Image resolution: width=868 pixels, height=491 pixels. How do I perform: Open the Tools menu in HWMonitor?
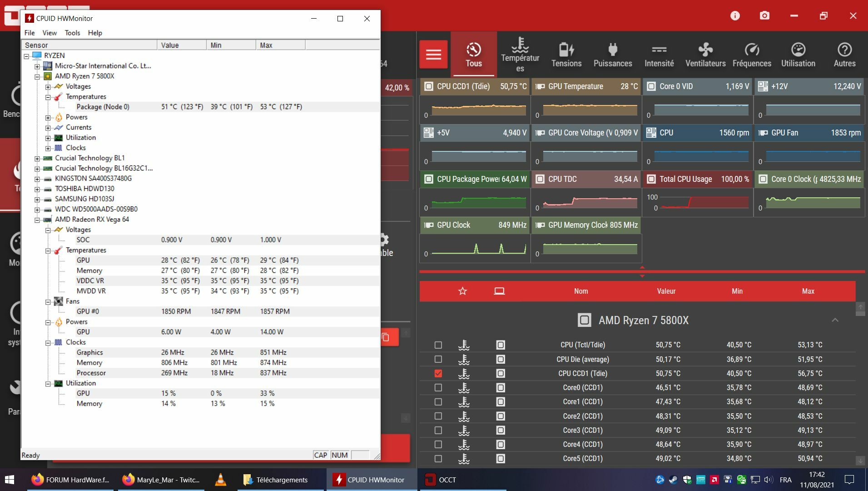coord(72,33)
